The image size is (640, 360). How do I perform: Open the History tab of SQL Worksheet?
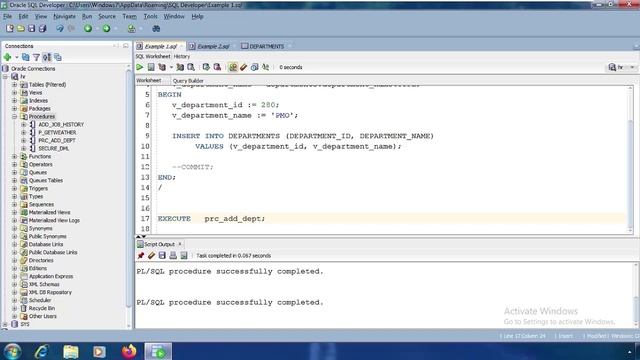tap(182, 56)
